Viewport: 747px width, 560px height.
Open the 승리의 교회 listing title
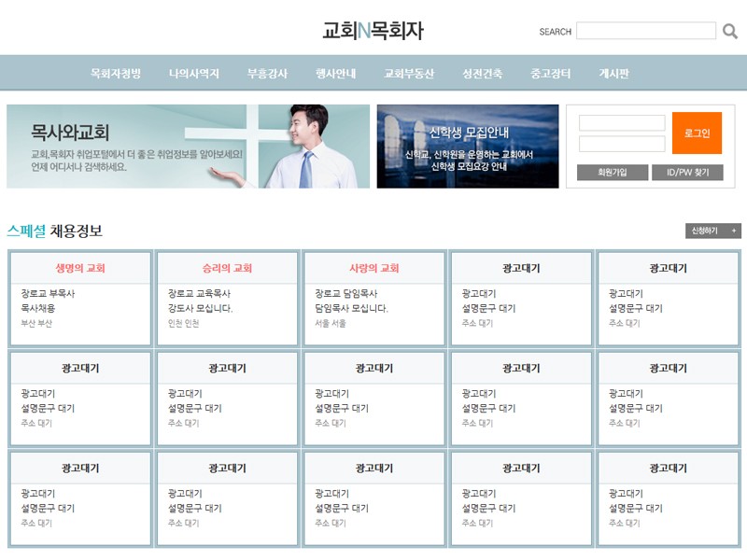pos(227,268)
